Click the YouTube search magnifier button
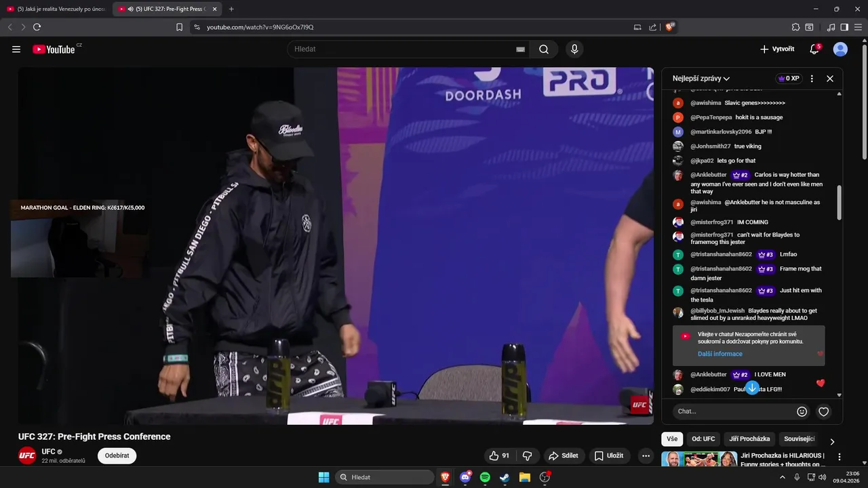The image size is (868, 488). tap(544, 49)
